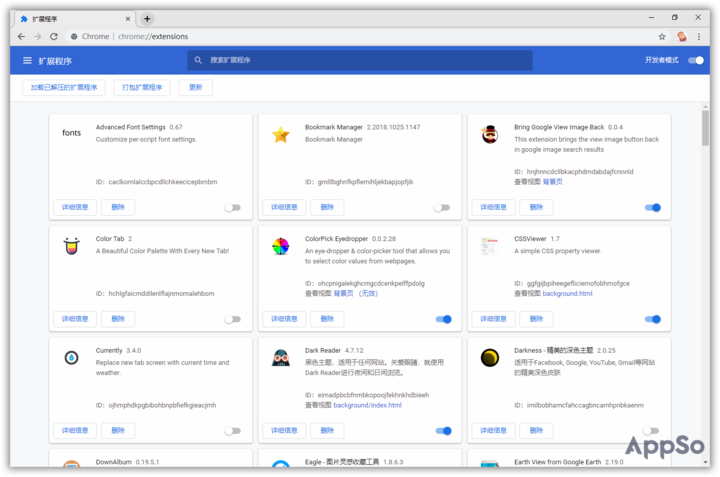The width and height of the screenshot is (720, 477).
Task: Click the Darkness extension icon
Action: pyautogui.click(x=490, y=358)
